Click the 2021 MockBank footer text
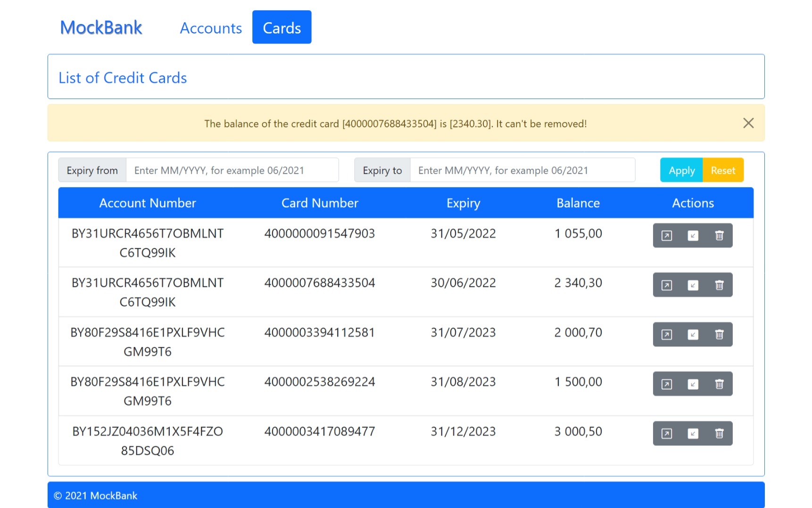Image resolution: width=812 pixels, height=508 pixels. click(x=95, y=496)
